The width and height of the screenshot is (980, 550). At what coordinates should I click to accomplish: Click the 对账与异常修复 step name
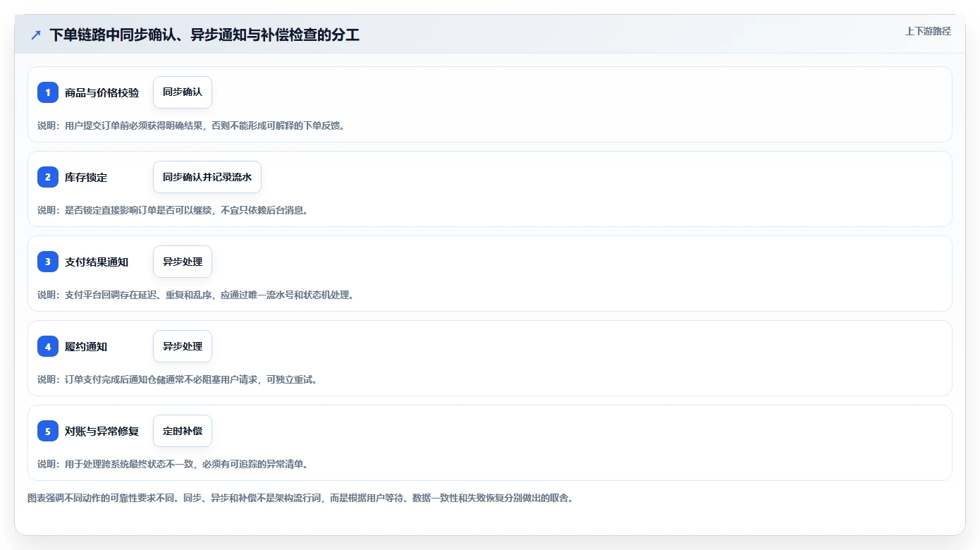(x=102, y=431)
